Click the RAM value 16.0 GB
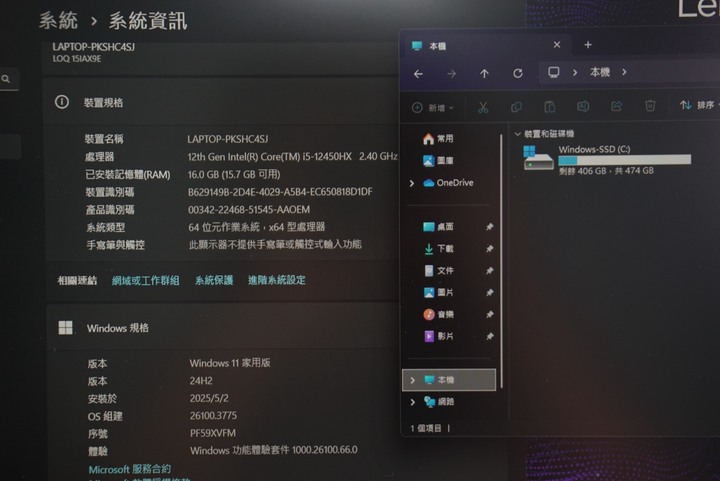This screenshot has width=720, height=481. [x=234, y=174]
